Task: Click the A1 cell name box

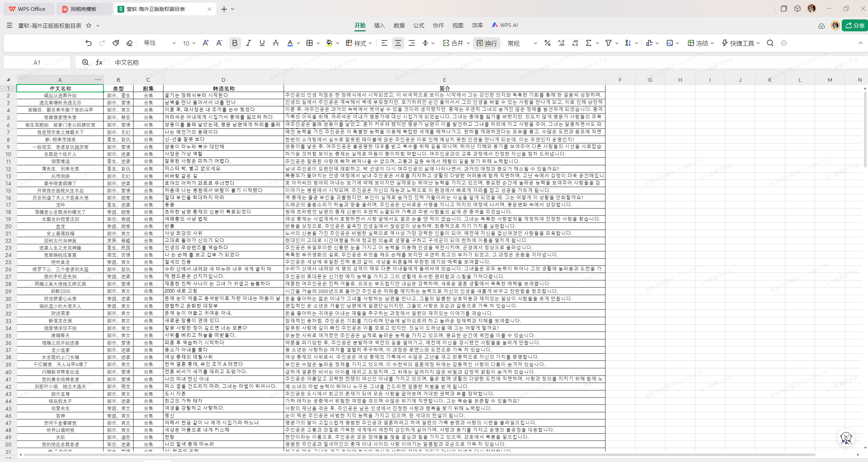Action: pyautogui.click(x=37, y=62)
